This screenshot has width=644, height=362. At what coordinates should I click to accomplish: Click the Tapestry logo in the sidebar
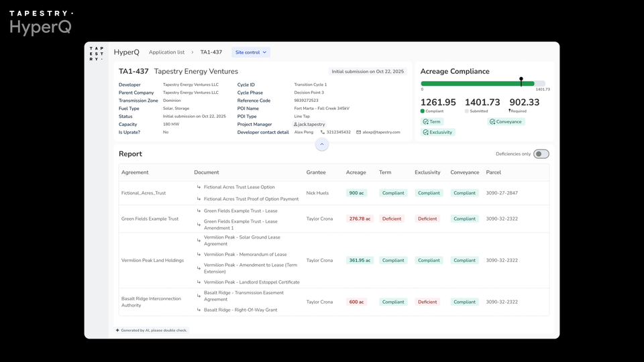point(97,54)
